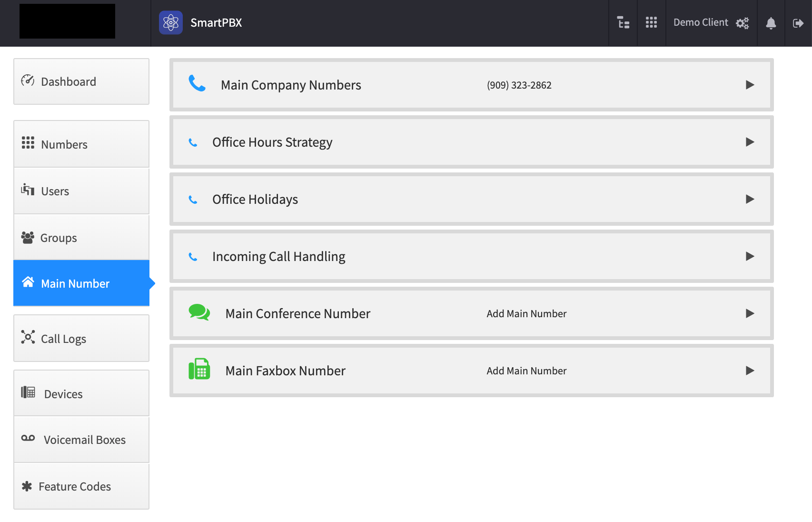Click the Office Hours Strategy heading
Image resolution: width=812 pixels, height=522 pixels.
point(272,142)
